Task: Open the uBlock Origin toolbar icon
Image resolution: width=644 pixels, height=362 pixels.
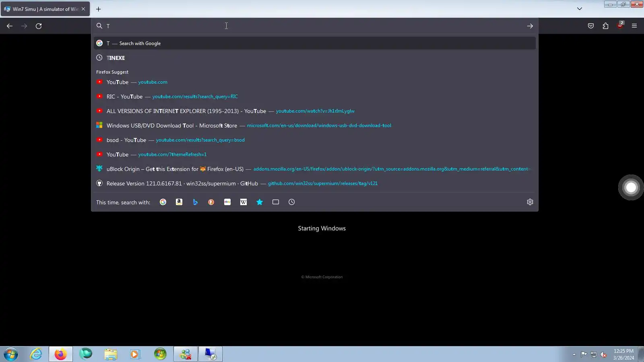Action: (x=620, y=25)
